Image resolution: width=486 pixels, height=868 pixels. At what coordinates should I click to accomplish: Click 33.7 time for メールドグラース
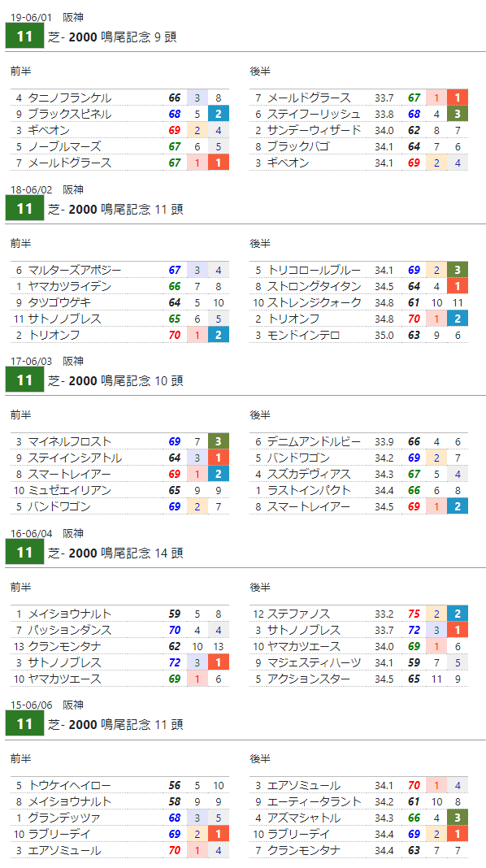pos(384,98)
